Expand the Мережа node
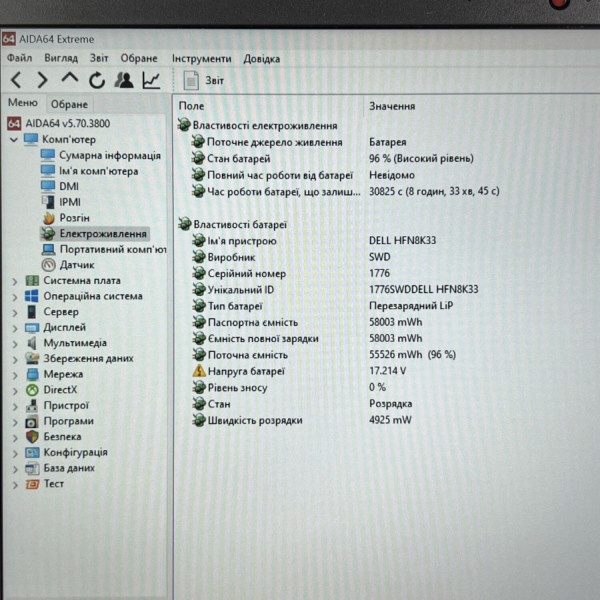The height and width of the screenshot is (600, 600). pos(15,375)
